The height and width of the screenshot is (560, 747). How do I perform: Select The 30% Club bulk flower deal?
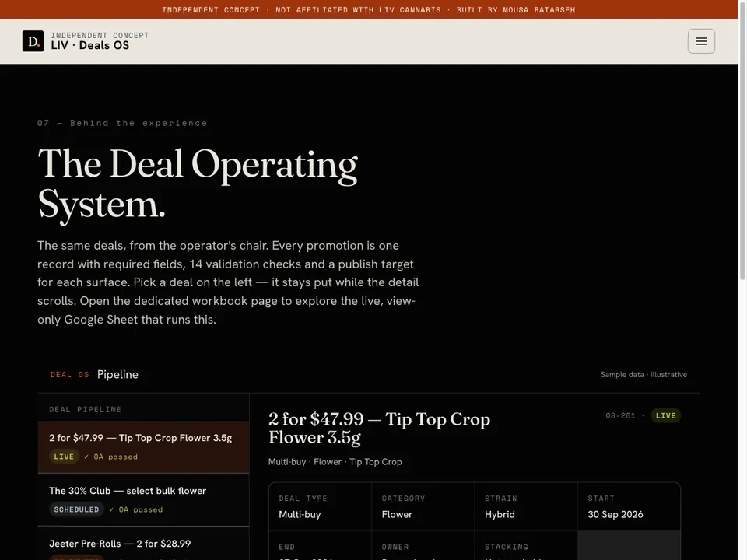143,500
